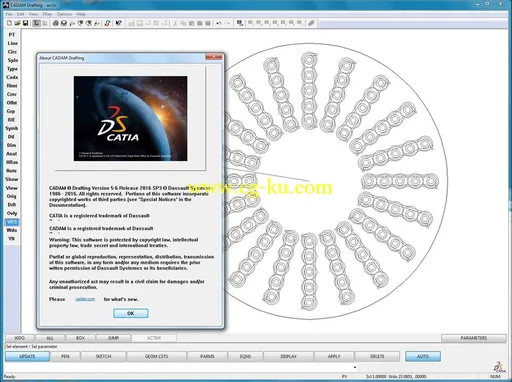Image resolution: width=512 pixels, height=382 pixels.
Task: Close the About CADAM Drafting dialog
Action: pyautogui.click(x=214, y=57)
